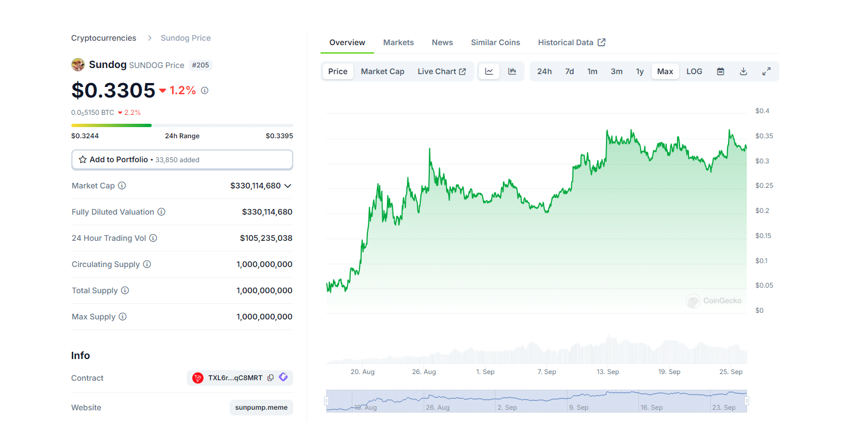Click the $0.3305 current price text
The height and width of the screenshot is (422, 868).
113,90
